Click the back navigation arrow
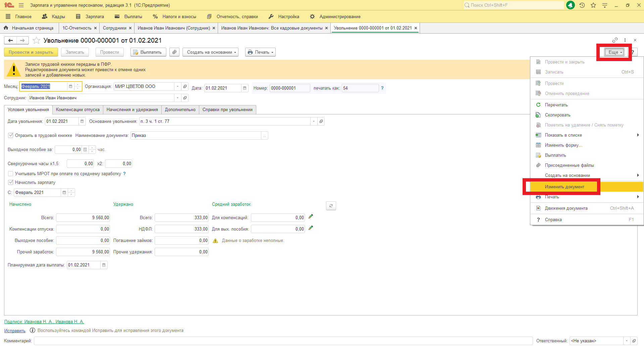The height and width of the screenshot is (346, 644). (x=11, y=41)
